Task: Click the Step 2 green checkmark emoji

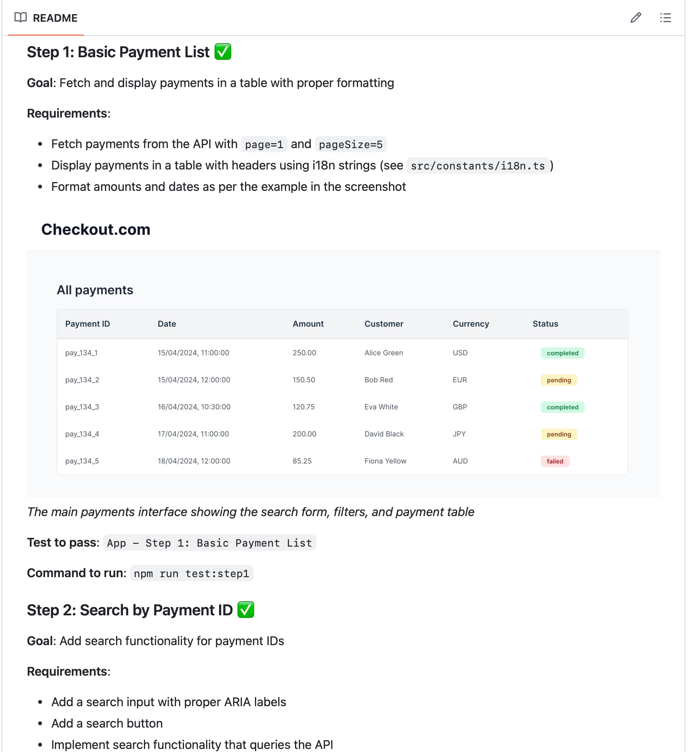Action: click(x=246, y=610)
